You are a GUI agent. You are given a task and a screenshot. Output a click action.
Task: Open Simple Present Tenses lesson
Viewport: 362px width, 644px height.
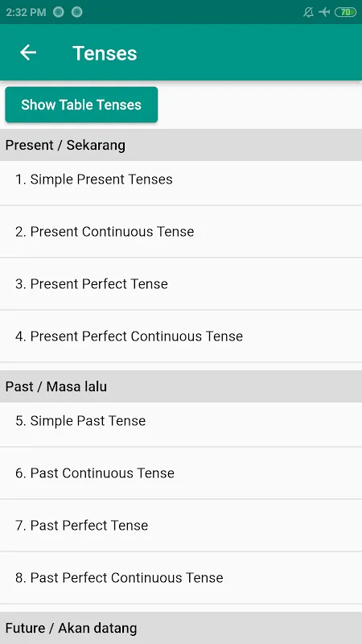coord(181,180)
